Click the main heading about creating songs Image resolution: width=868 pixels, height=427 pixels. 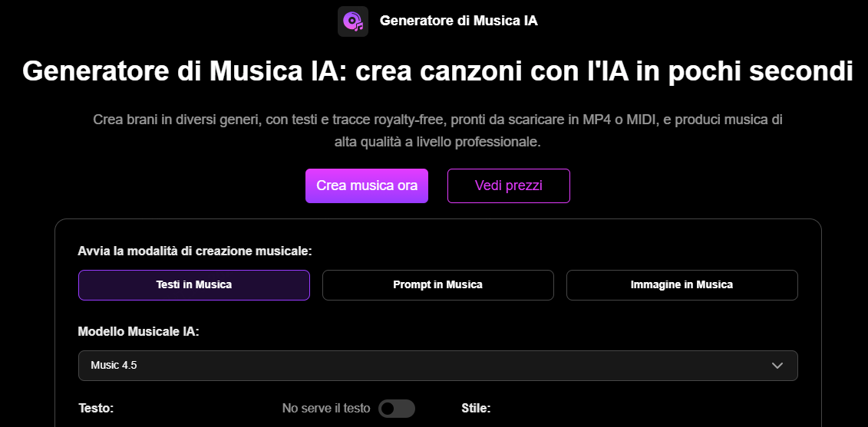(x=437, y=71)
